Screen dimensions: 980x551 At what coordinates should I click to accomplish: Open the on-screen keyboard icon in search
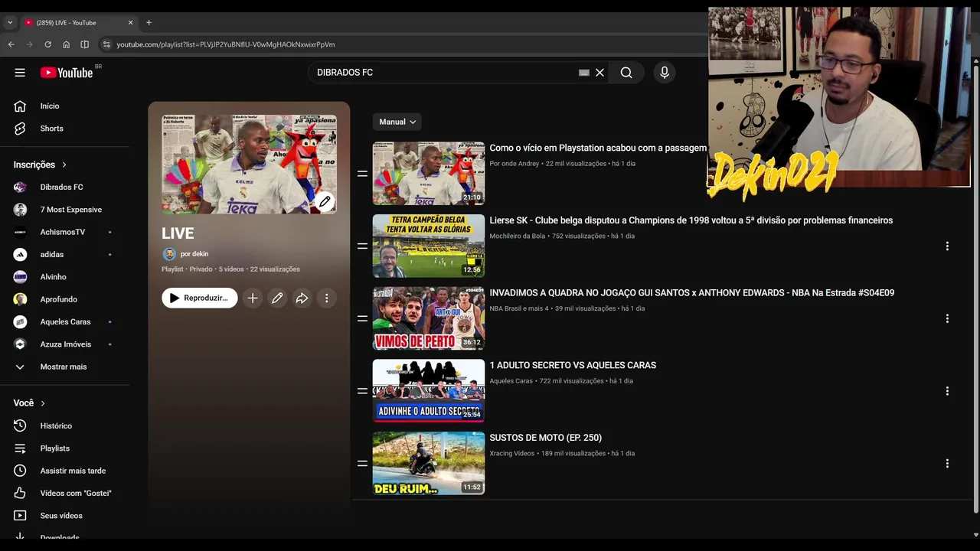click(x=584, y=73)
